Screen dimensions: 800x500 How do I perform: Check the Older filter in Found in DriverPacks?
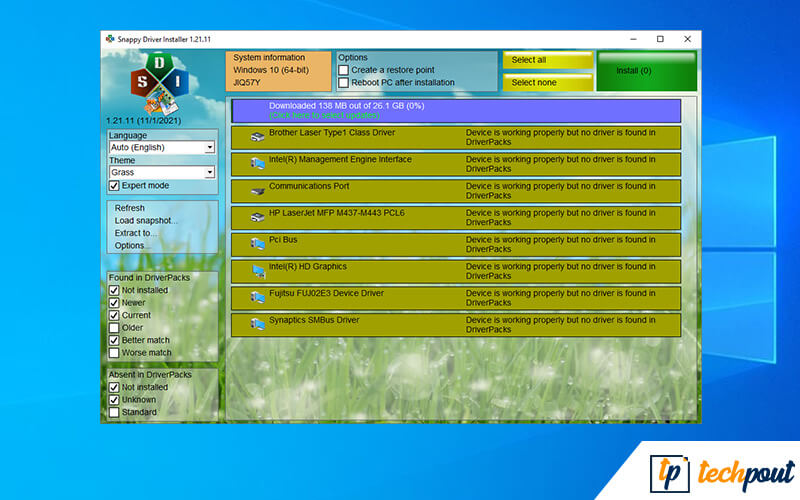point(114,328)
